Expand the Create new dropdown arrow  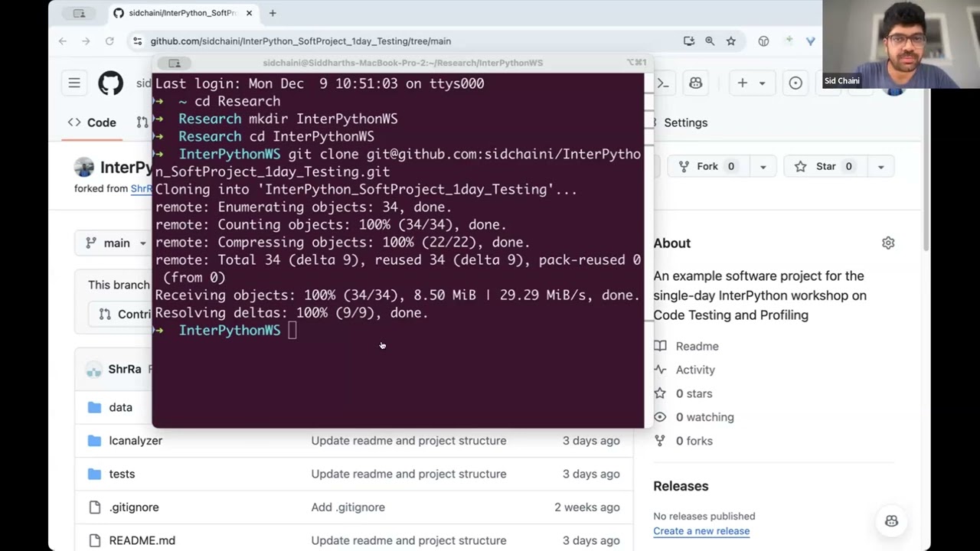762,83
